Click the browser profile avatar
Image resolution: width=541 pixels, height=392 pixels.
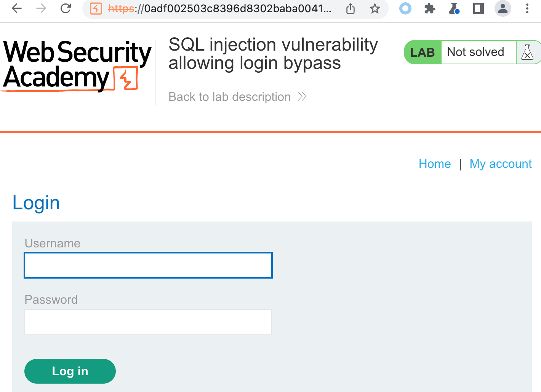503,8
